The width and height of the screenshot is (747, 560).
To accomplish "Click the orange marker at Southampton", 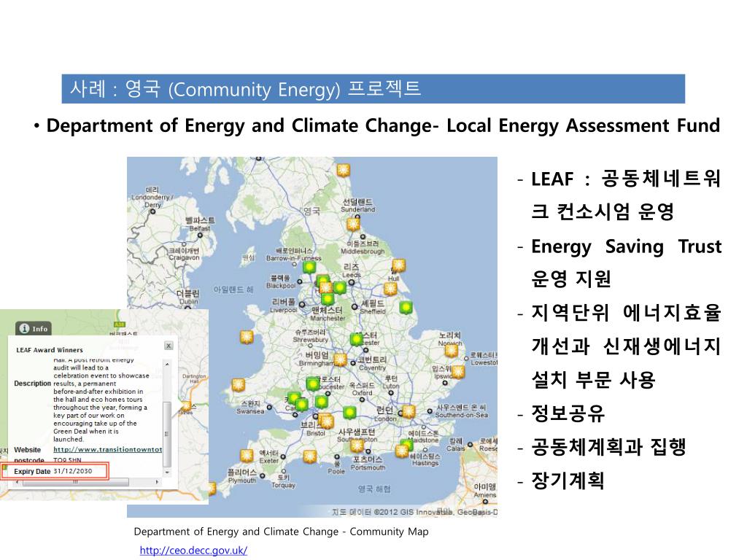I will [x=357, y=446].
